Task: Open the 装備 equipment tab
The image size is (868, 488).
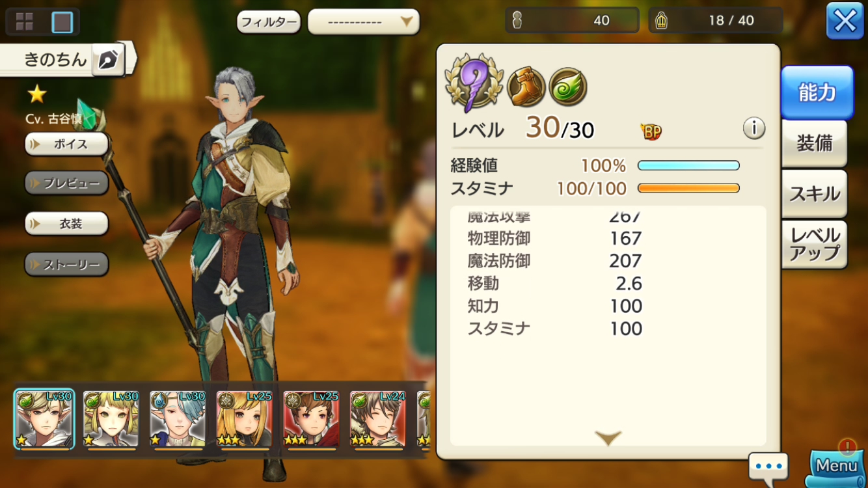Action: [x=814, y=143]
